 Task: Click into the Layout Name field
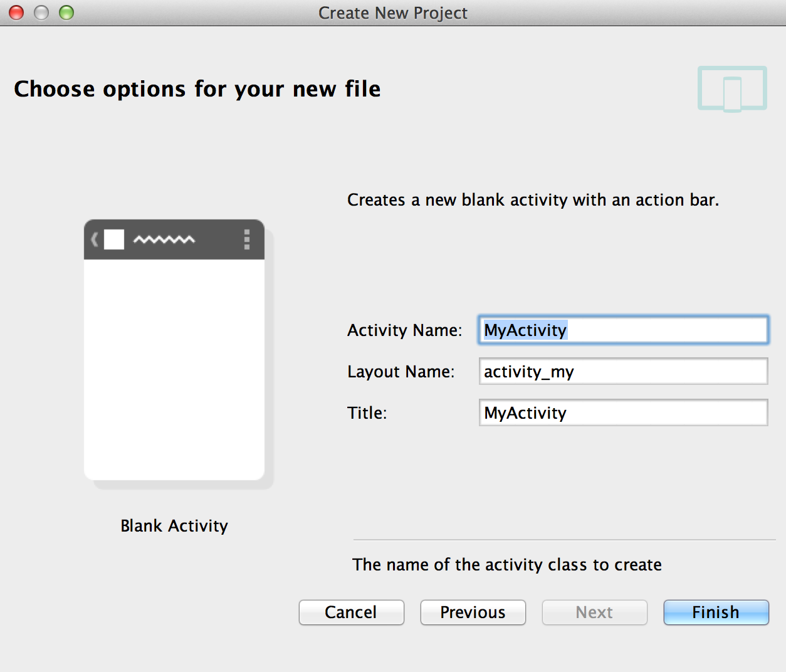click(x=623, y=372)
